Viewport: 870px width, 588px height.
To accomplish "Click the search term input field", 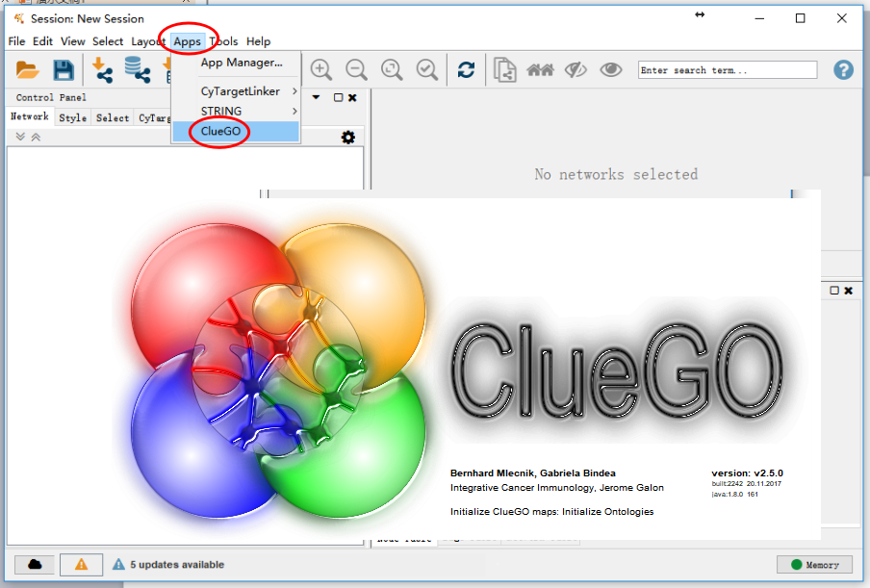I will click(x=728, y=70).
